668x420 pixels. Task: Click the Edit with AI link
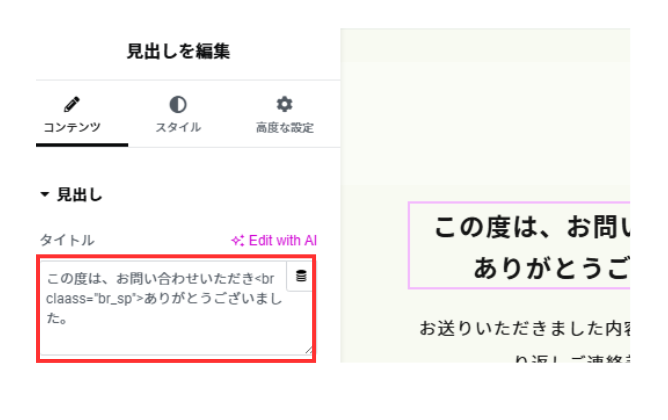(x=282, y=241)
